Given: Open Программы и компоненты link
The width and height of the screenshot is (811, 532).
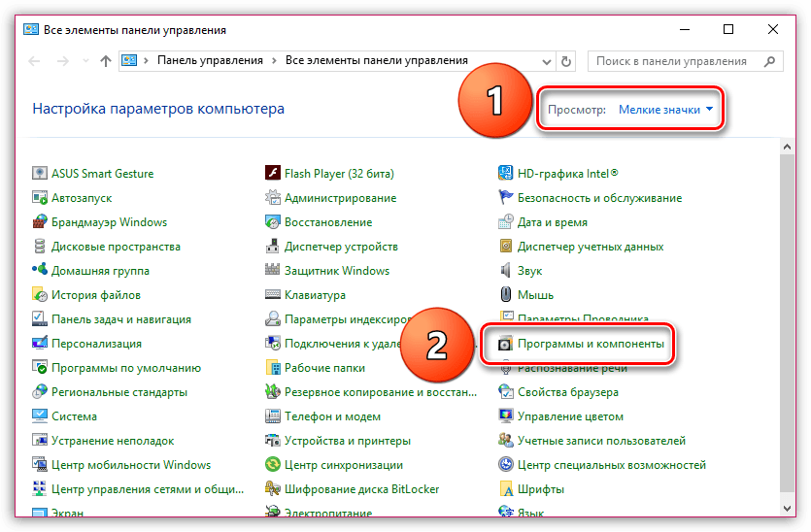Looking at the screenshot, I should pos(591,344).
